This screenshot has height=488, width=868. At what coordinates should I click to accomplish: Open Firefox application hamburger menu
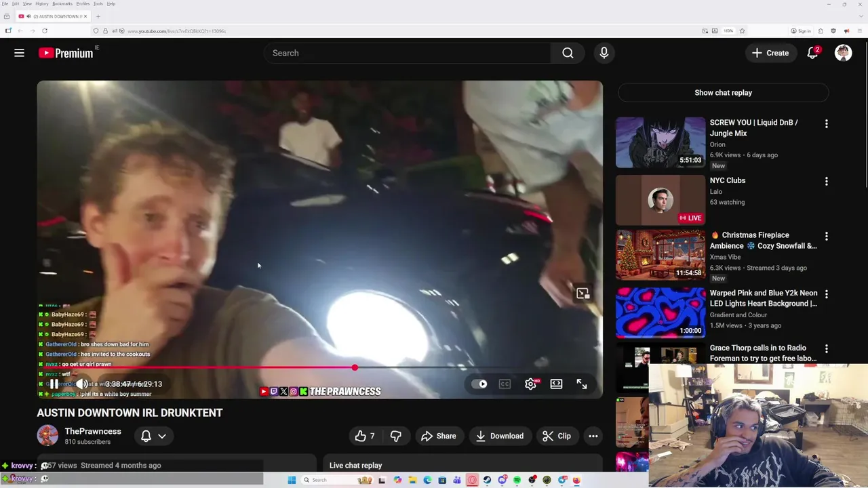pos(860,30)
